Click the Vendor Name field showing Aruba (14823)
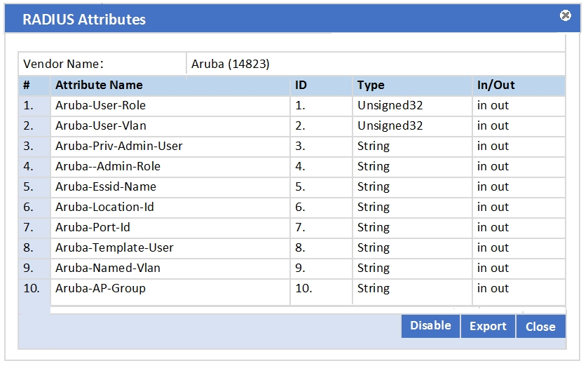This screenshot has height=368, width=588. [x=375, y=64]
